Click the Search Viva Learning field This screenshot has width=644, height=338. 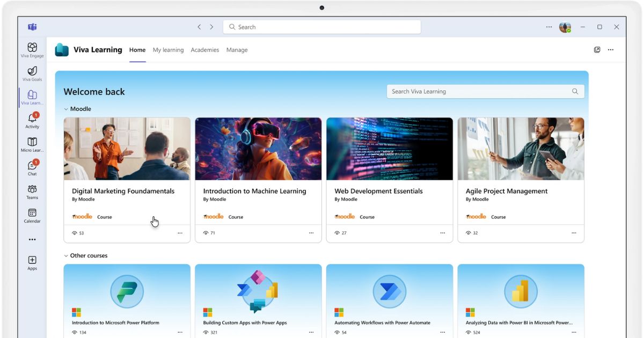[x=480, y=92]
